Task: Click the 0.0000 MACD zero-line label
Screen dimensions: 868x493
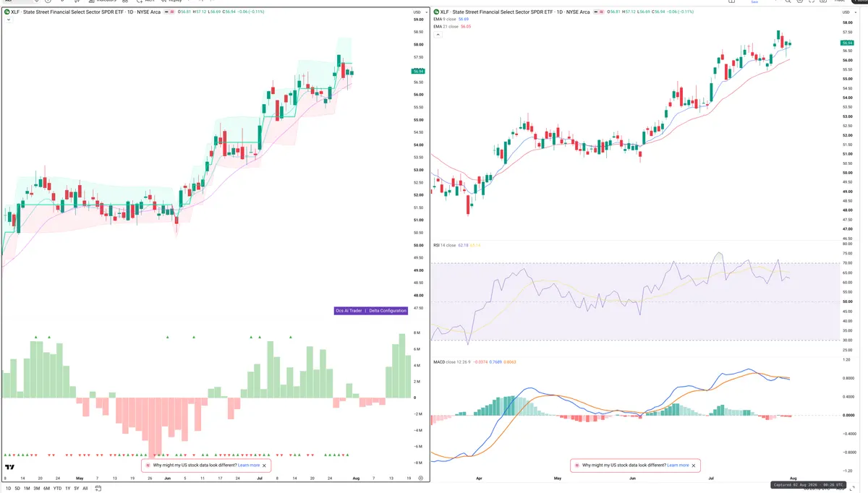Action: [848, 415]
